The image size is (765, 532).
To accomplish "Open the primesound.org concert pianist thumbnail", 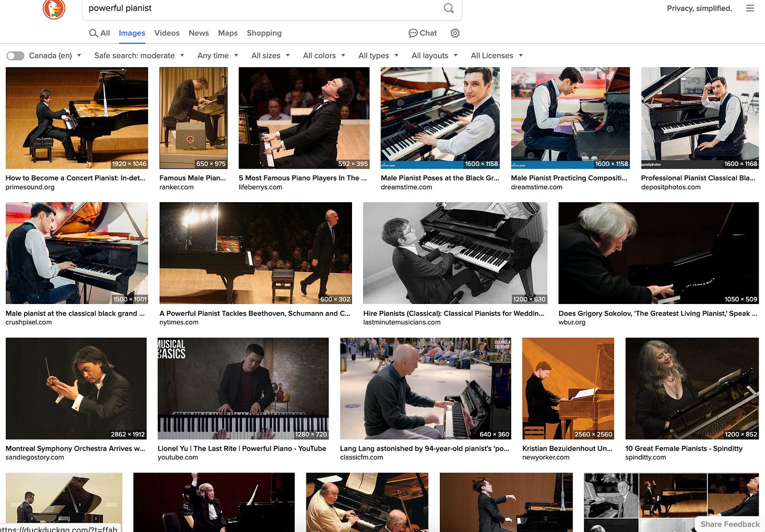I will [x=77, y=118].
